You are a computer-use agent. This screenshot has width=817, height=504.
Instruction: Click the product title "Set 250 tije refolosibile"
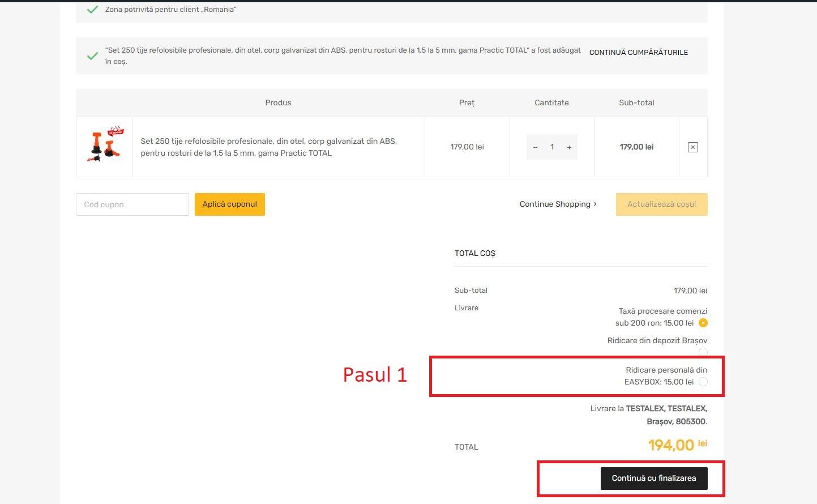(268, 147)
